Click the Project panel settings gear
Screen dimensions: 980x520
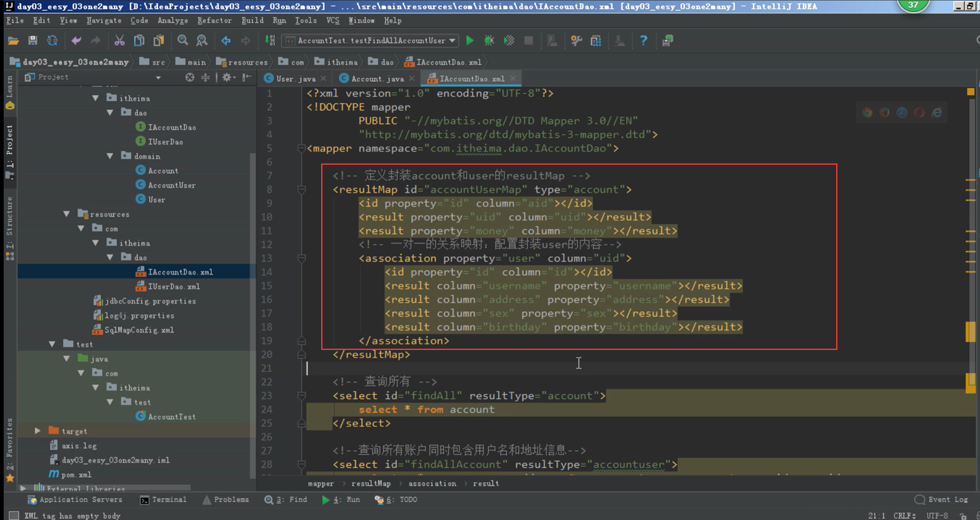pyautogui.click(x=227, y=77)
